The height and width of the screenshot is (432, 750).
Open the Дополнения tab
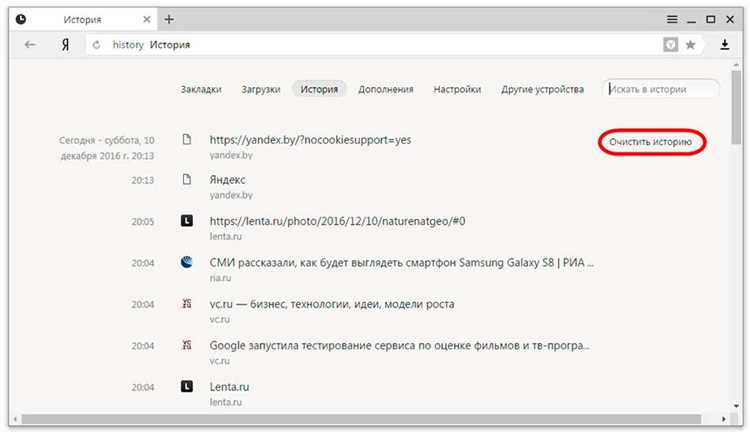[x=385, y=89]
